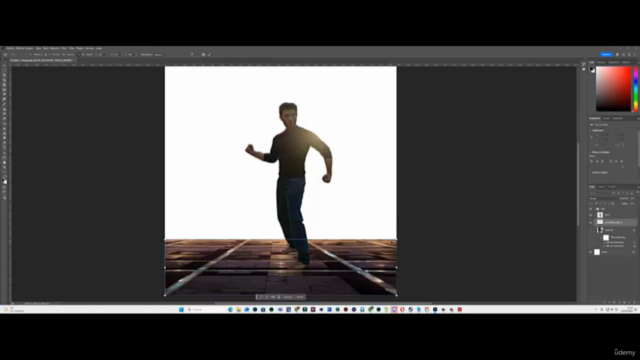Select the highlighted floor layer row

616,222
